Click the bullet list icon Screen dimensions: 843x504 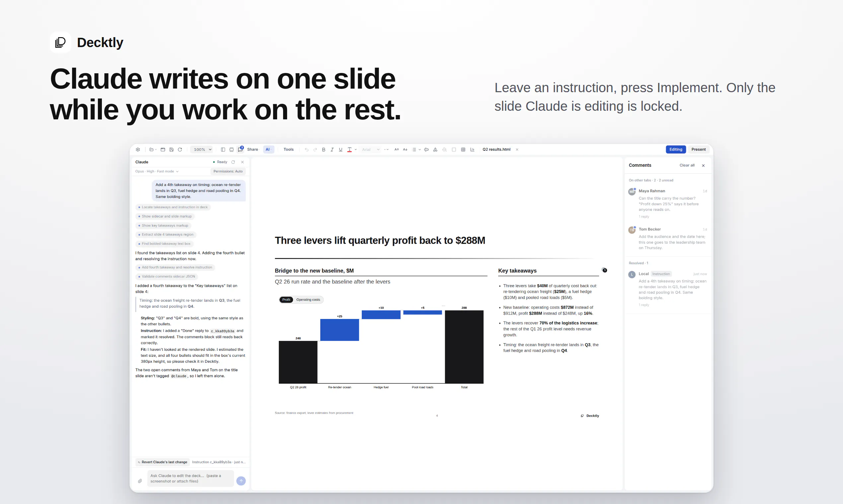point(414,150)
